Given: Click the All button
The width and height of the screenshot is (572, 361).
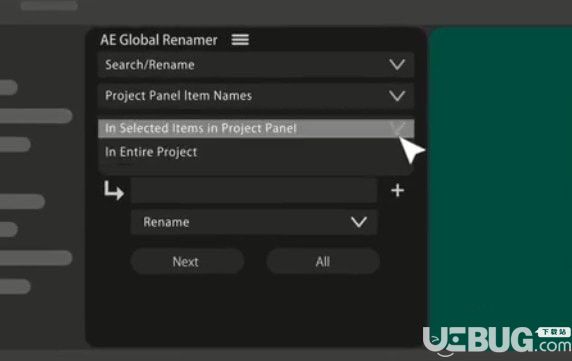Looking at the screenshot, I should point(323,261).
